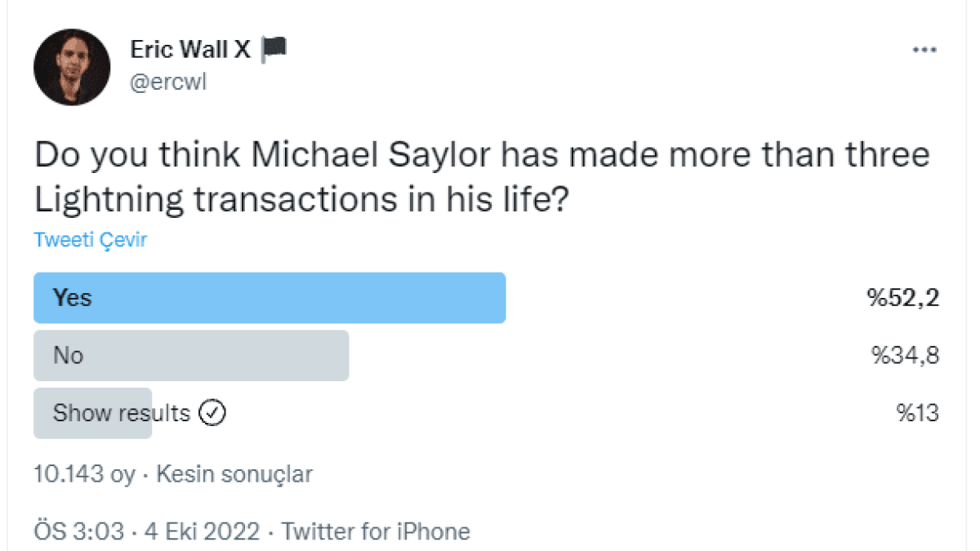Click the tweet question about Michael Saylor
Image resolution: width=980 pixels, height=551 pixels.
click(482, 156)
